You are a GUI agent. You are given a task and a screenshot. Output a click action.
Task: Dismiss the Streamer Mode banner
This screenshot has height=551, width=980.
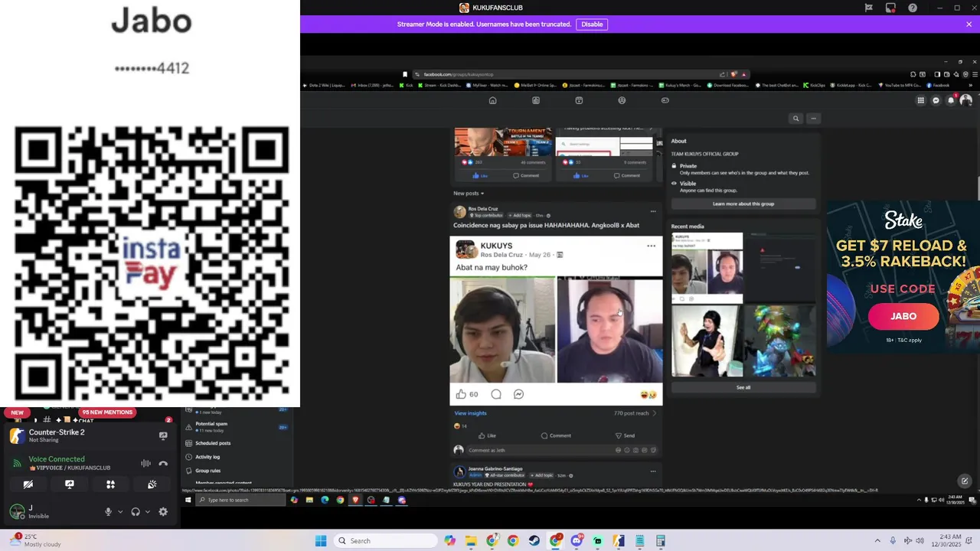pyautogui.click(x=969, y=24)
